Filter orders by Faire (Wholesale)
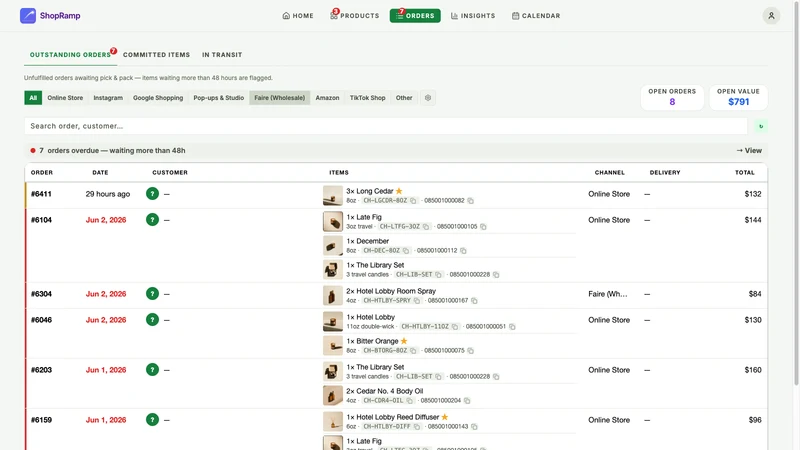Image resolution: width=800 pixels, height=450 pixels. pos(280,98)
